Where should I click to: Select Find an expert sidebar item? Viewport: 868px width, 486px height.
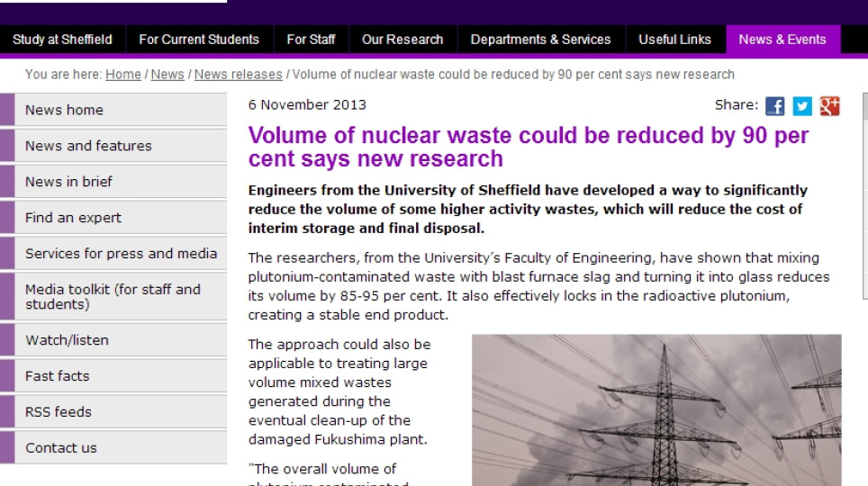coord(73,218)
